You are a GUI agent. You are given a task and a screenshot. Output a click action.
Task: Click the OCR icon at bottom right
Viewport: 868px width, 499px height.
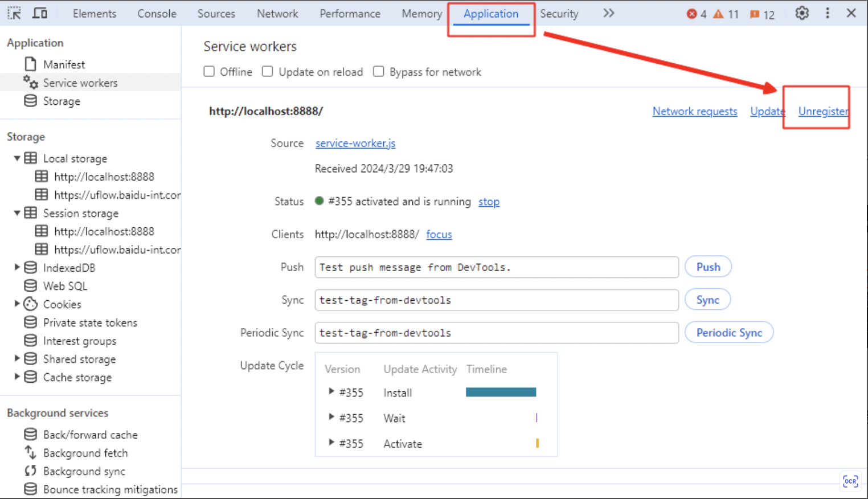click(850, 481)
